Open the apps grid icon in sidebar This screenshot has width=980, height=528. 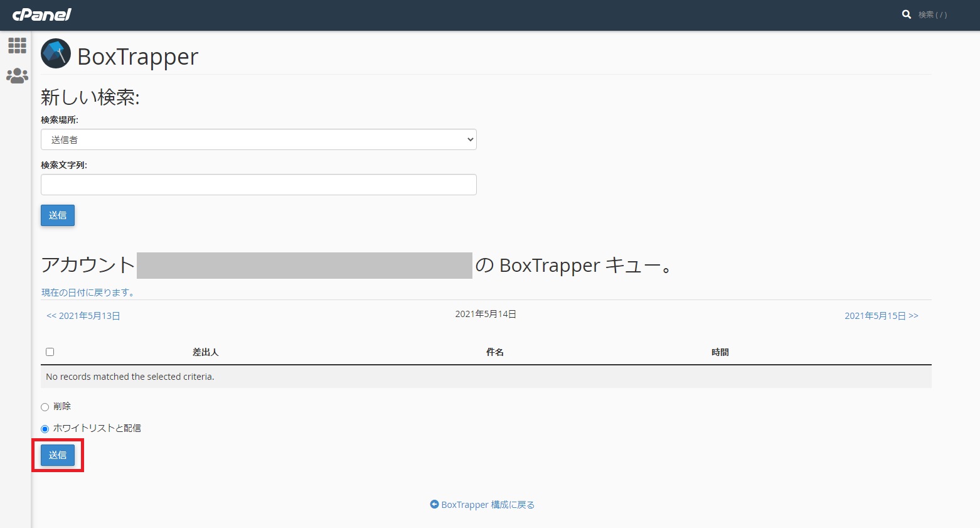point(17,45)
